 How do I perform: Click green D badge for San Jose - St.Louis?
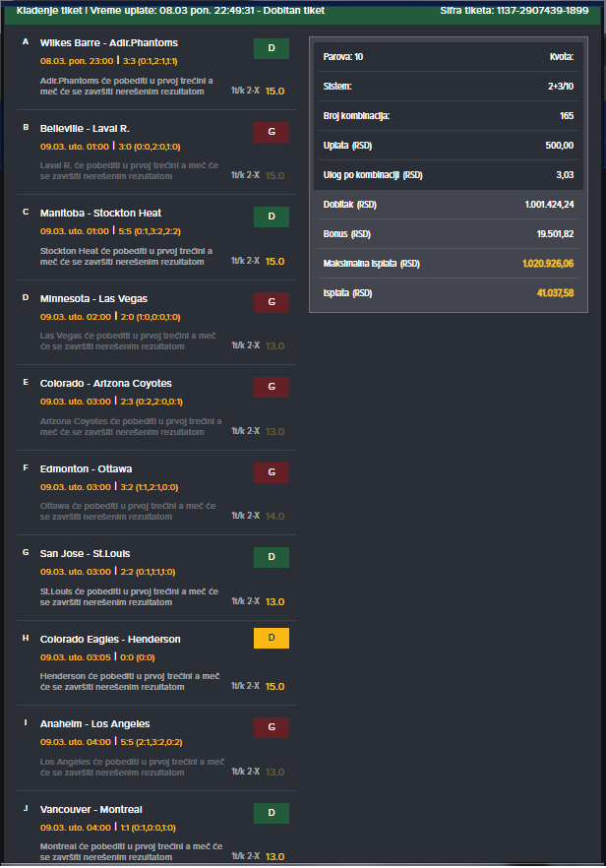pos(272,557)
